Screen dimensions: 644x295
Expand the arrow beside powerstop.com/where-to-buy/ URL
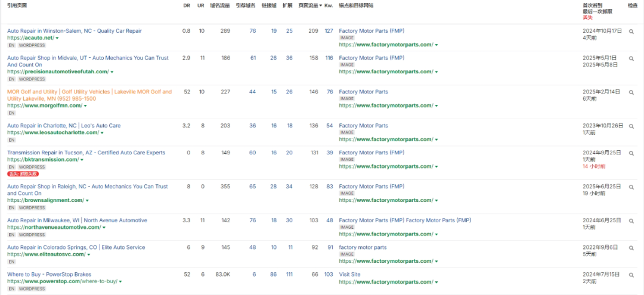coord(121,282)
